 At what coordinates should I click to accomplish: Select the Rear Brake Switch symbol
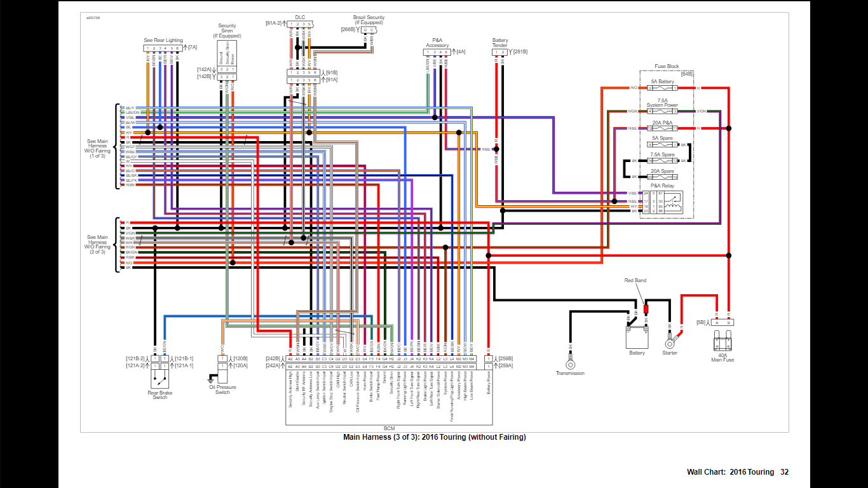pos(159,379)
